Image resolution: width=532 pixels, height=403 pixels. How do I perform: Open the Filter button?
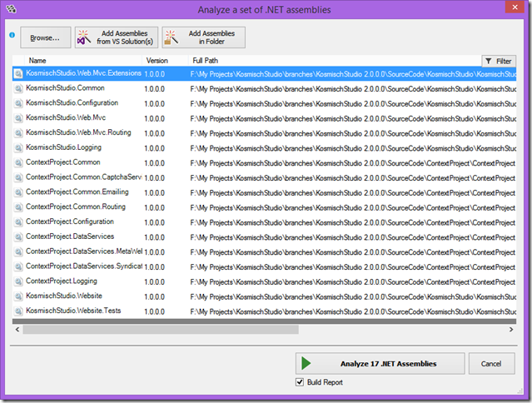point(499,61)
